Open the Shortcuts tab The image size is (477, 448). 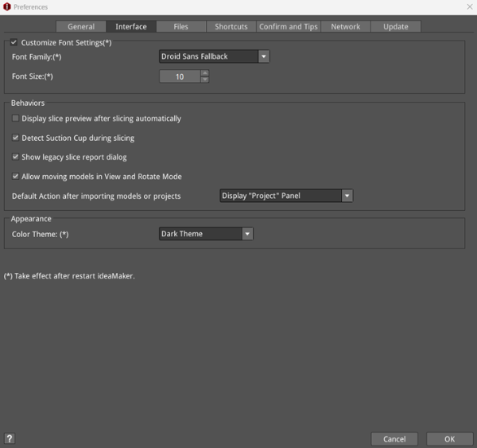(231, 26)
